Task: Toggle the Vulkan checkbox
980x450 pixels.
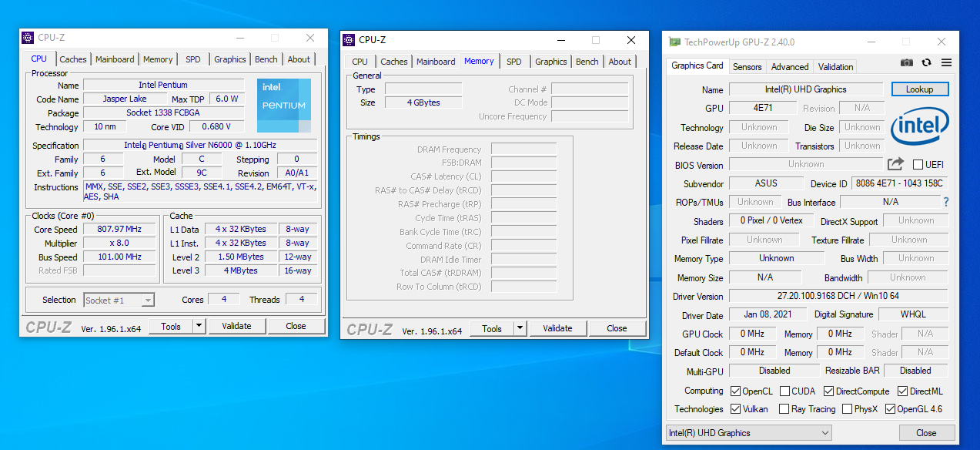Action: pos(735,409)
